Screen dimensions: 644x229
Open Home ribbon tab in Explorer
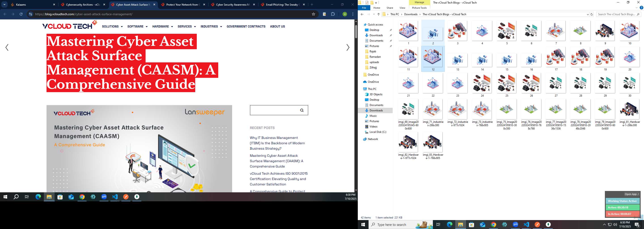click(x=377, y=8)
